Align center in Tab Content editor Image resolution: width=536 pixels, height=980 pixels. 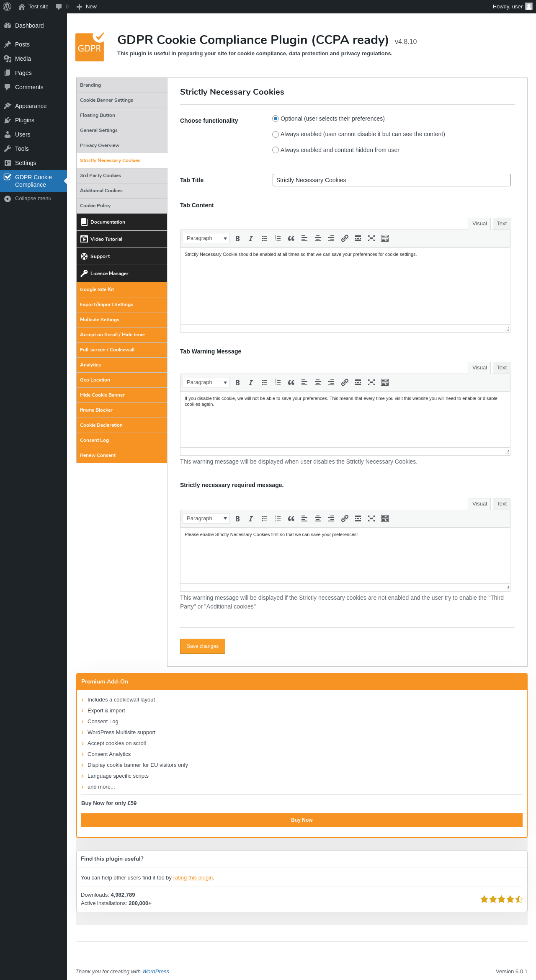click(x=318, y=238)
